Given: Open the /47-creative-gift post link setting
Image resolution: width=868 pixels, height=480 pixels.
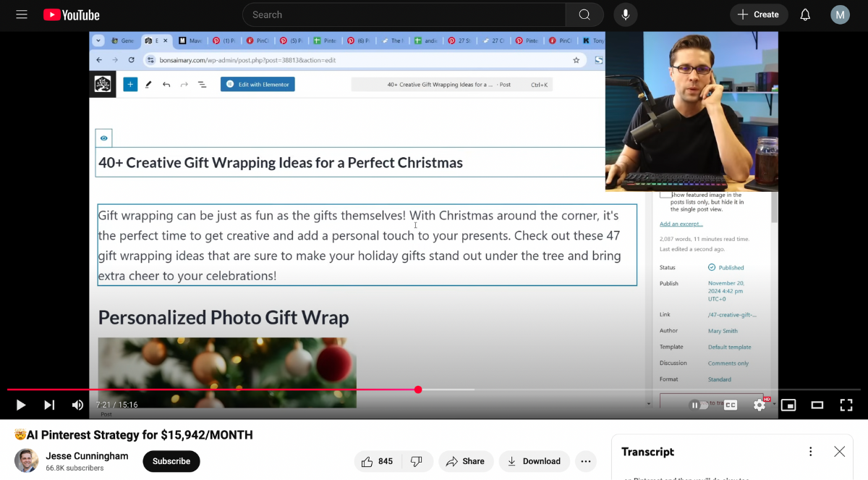Looking at the screenshot, I should (732, 315).
